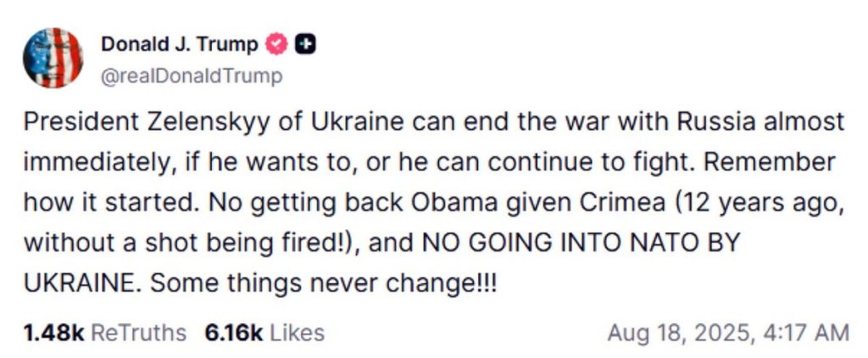Click the black plus badge icon
The height and width of the screenshot is (358, 868).
(x=305, y=44)
